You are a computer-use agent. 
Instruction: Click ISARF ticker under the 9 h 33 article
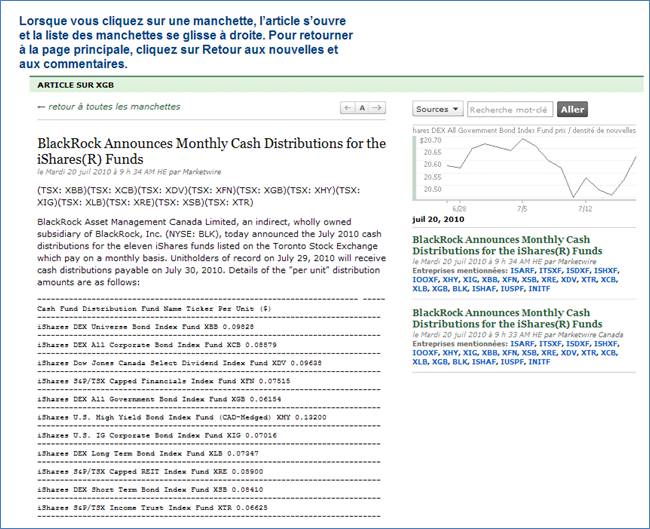(522, 344)
